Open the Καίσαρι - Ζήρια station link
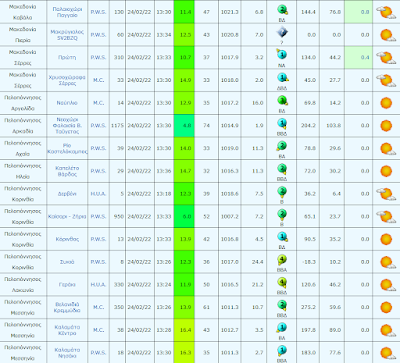This screenshot has height=363, width=400. (67, 216)
